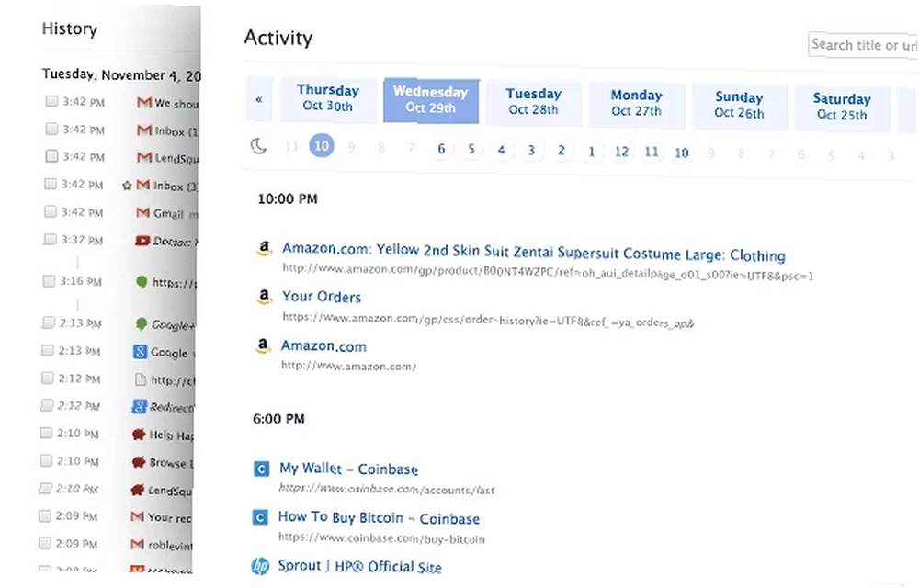Click the coinbase.com/buy-bitcoin URL text
Viewport: 919px width, 588px height.
[381, 538]
